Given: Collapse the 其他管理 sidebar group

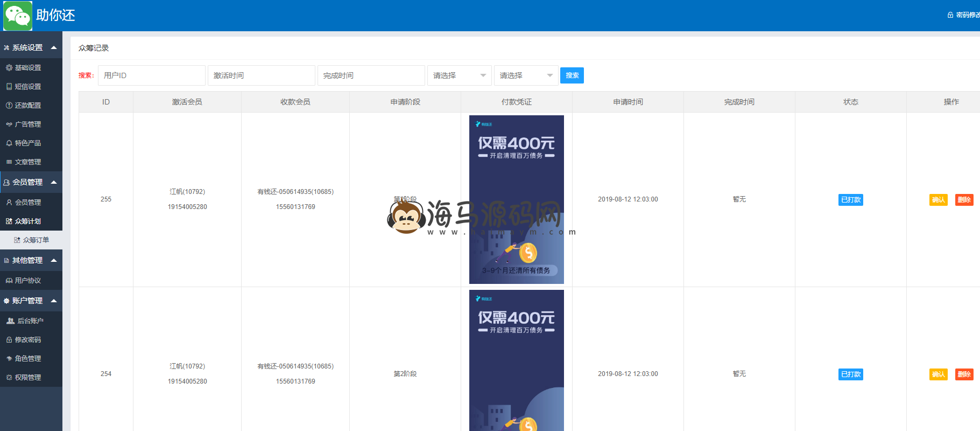Looking at the screenshot, I should (x=54, y=260).
